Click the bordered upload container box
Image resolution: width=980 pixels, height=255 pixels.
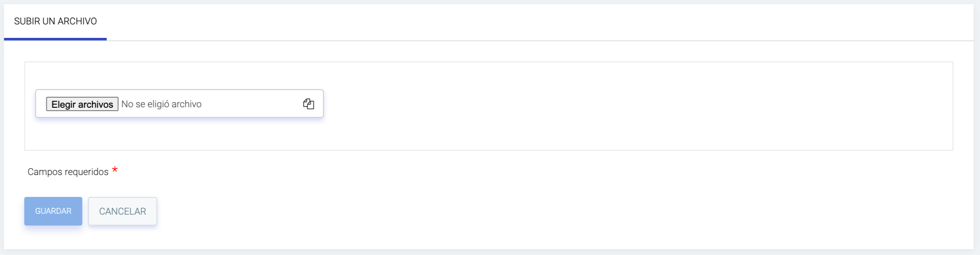coord(489,106)
